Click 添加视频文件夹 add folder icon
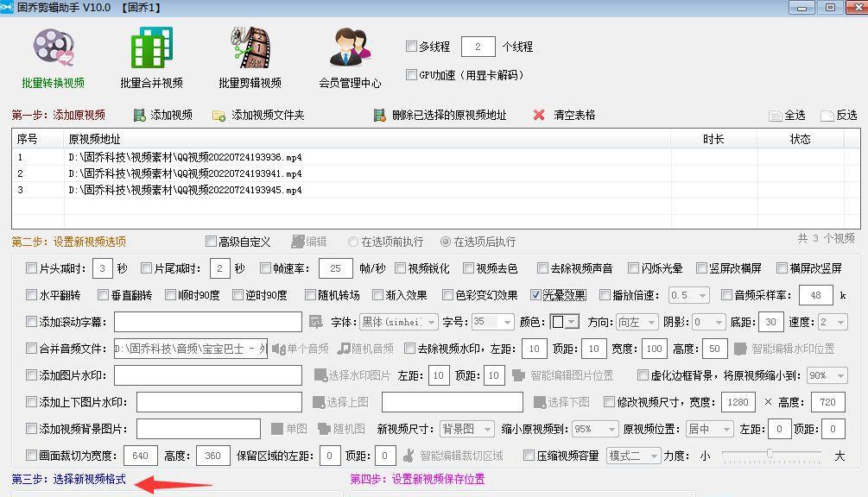868x497 pixels. tap(219, 115)
